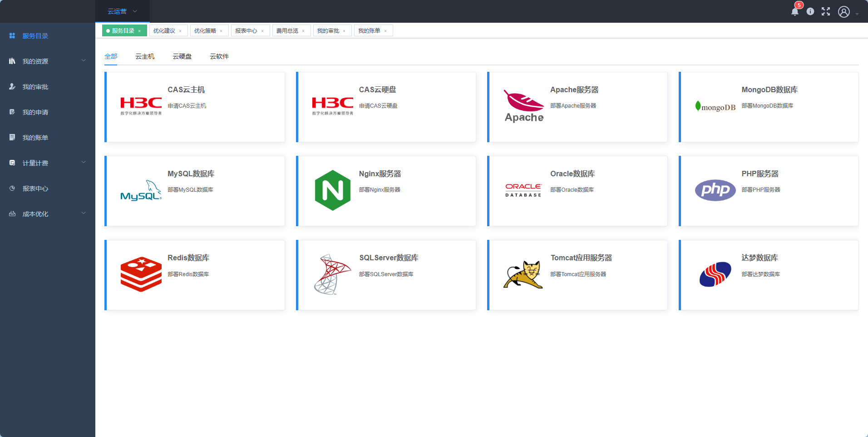Open CAS云主机 service title
The image size is (868, 437).
point(186,89)
